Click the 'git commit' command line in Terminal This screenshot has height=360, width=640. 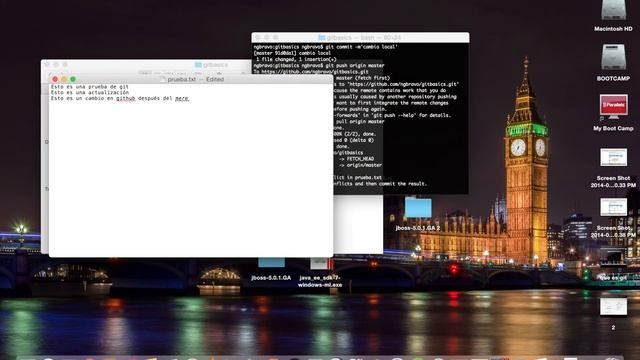(325, 47)
